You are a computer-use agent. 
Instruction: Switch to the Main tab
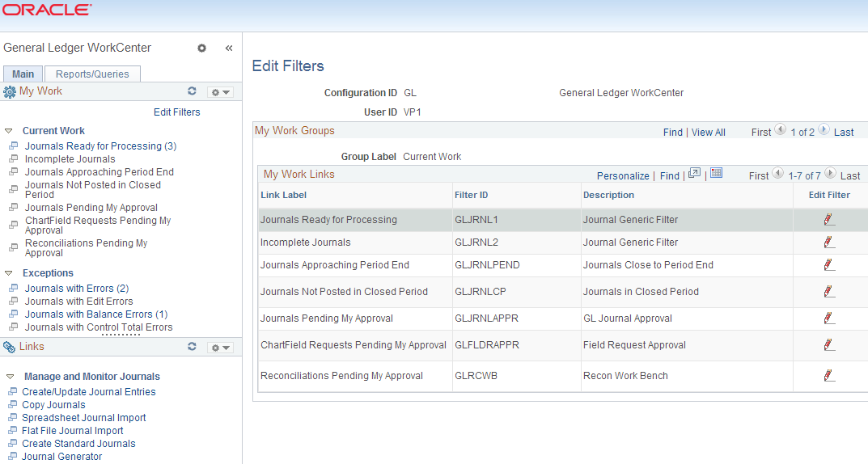tap(23, 74)
